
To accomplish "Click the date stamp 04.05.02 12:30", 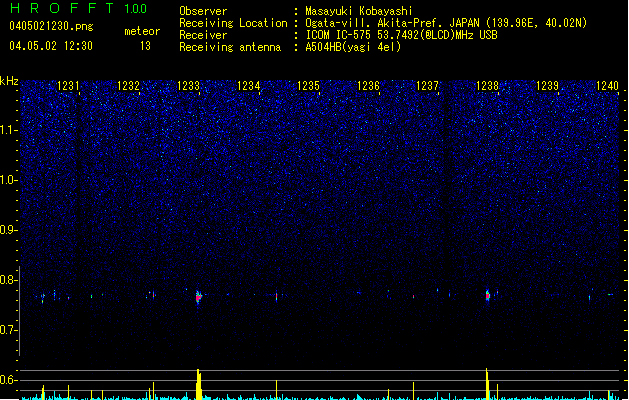I will click(51, 46).
